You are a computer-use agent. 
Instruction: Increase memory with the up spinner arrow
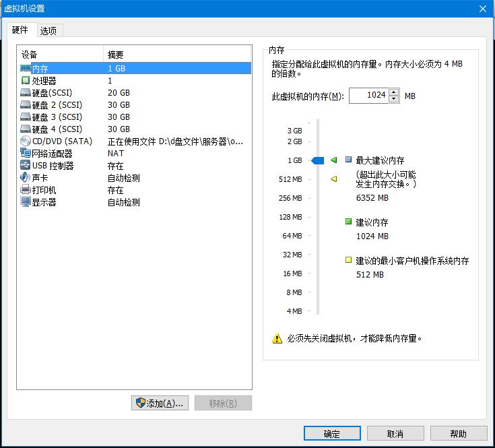(394, 92)
